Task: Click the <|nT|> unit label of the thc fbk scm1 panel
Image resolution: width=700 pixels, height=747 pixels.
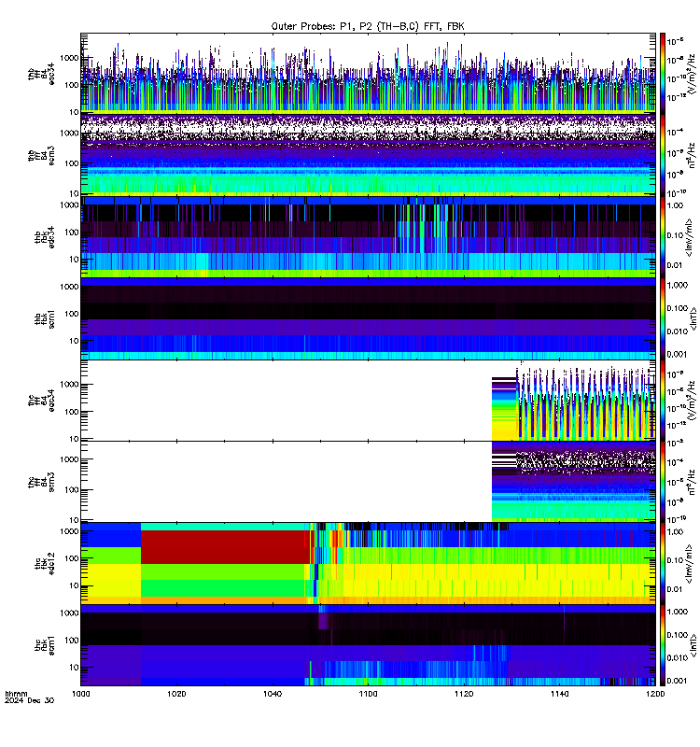Action: point(693,645)
